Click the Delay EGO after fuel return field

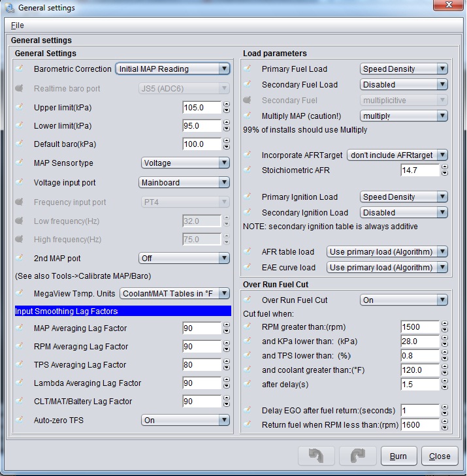(x=420, y=411)
